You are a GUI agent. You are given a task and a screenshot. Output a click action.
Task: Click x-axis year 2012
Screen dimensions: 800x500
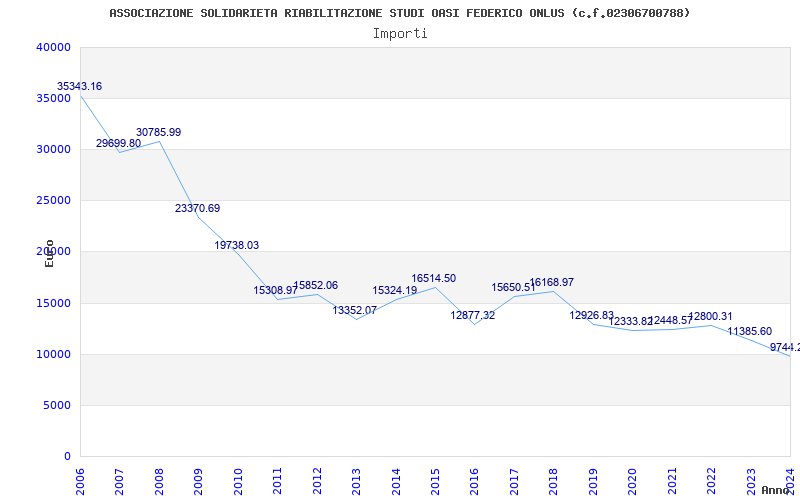click(317, 481)
